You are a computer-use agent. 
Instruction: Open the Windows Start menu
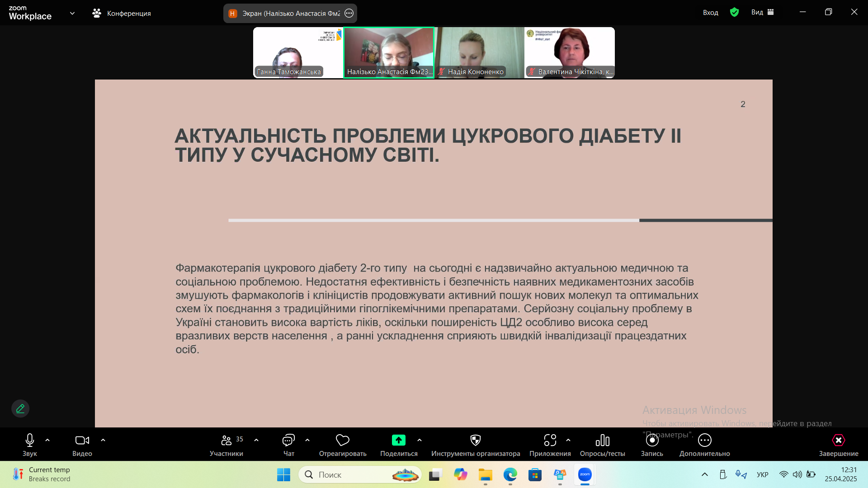[283, 474]
